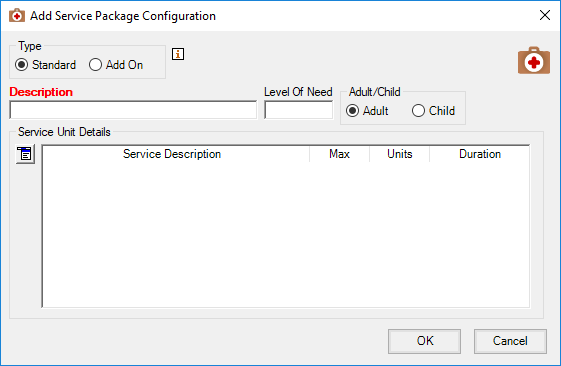This screenshot has width=561, height=366.
Task: Click the Units column header
Action: pos(399,154)
